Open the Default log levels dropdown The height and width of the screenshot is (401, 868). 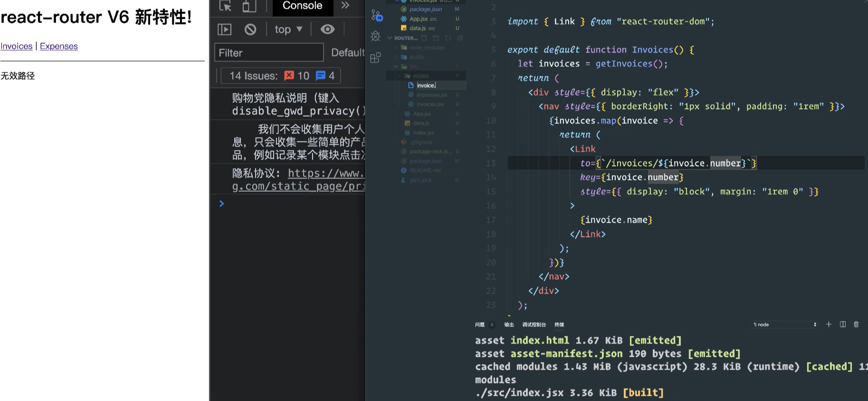click(348, 52)
